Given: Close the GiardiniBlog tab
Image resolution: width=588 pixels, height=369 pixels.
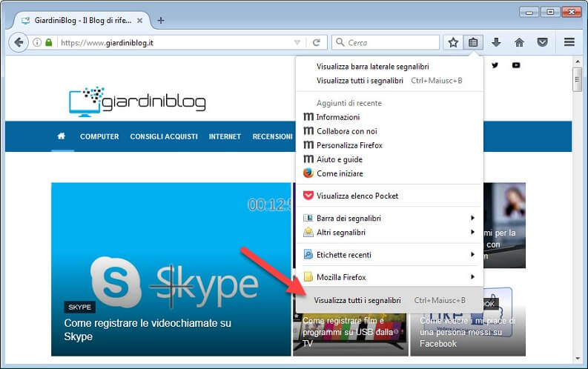Looking at the screenshot, I should pos(139,21).
